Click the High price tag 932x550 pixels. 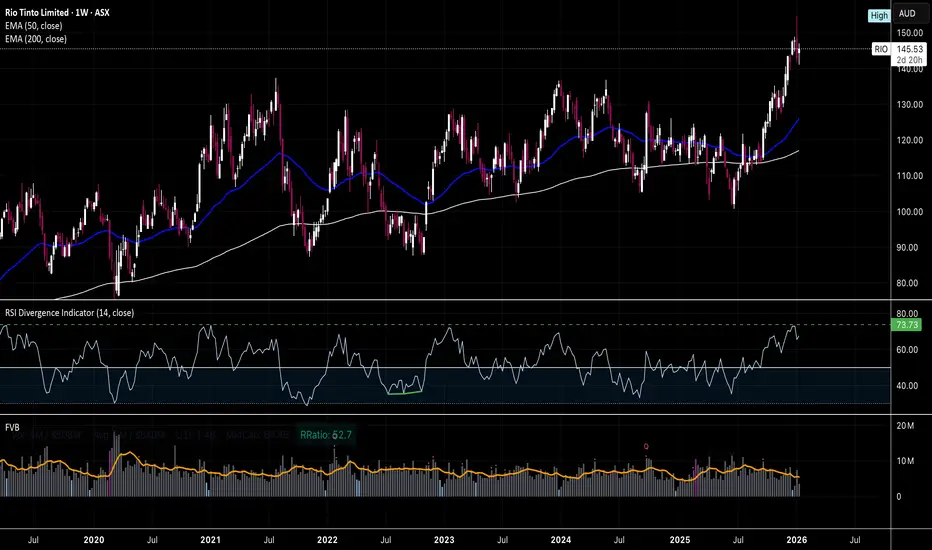876,15
